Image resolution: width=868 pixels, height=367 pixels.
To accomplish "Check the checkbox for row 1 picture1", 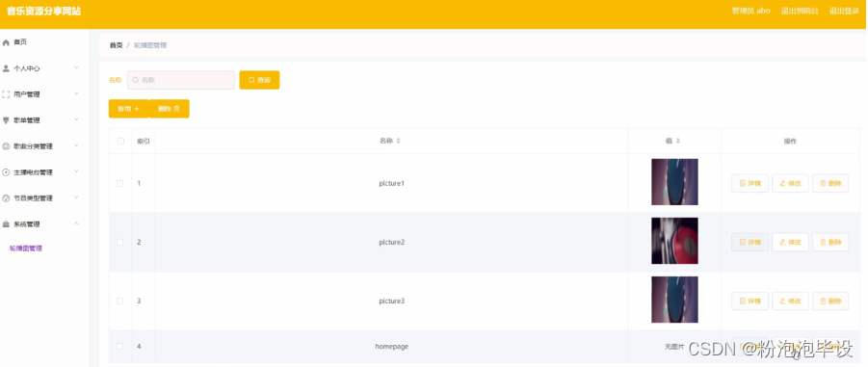I will [120, 183].
